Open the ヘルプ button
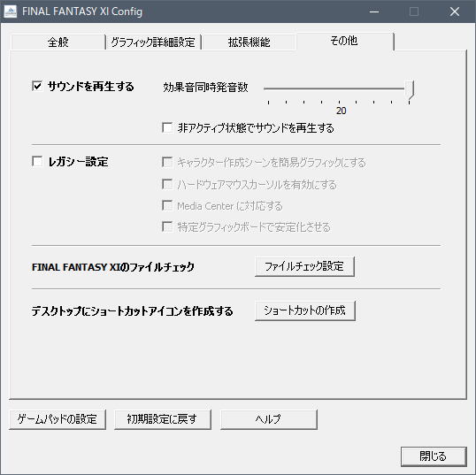The width and height of the screenshot is (476, 475). 269,419
